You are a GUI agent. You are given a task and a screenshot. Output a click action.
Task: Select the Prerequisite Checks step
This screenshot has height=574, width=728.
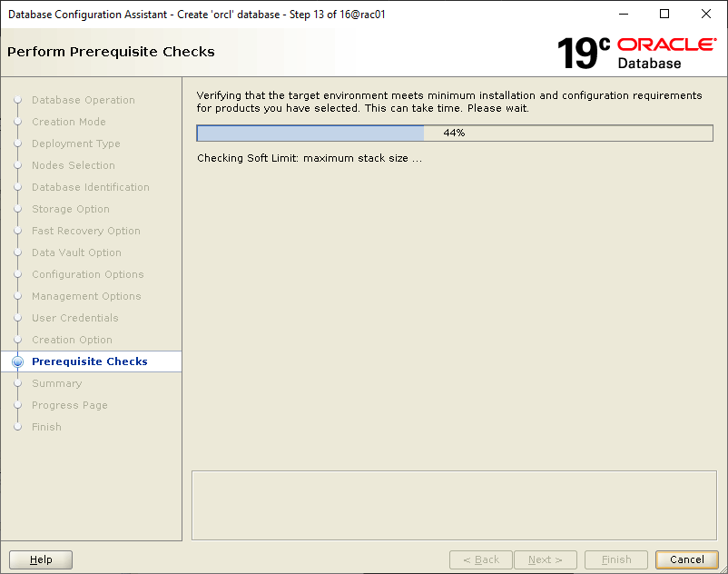pos(90,361)
